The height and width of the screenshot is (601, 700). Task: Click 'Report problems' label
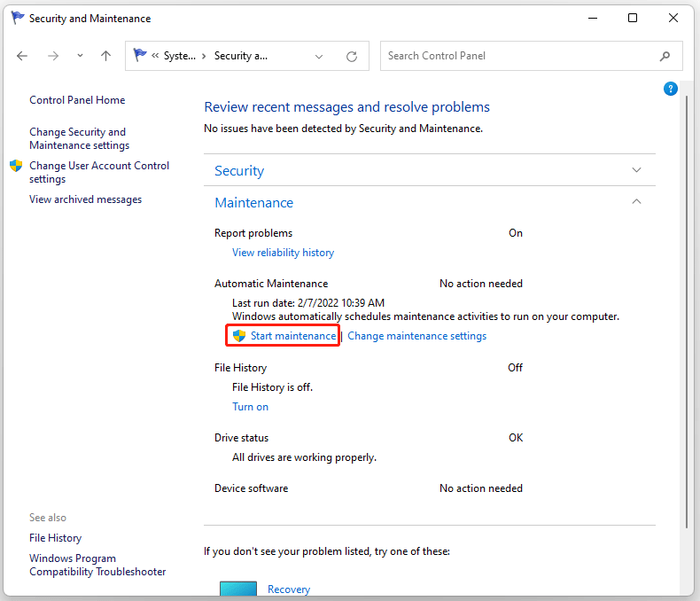[253, 233]
